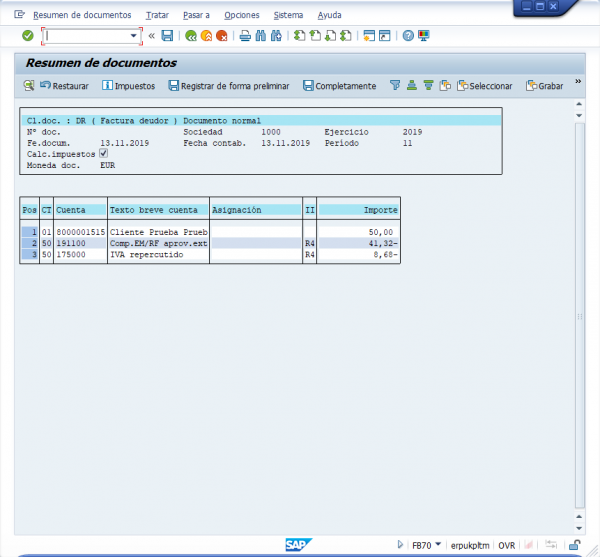Click the padlock icon in the status bar
The image size is (600, 557).
click(574, 544)
